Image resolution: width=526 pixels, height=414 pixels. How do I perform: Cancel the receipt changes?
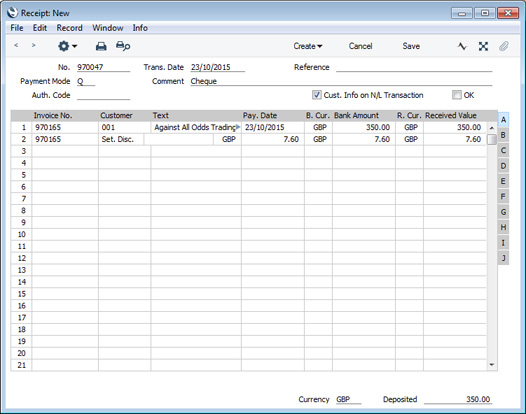360,46
